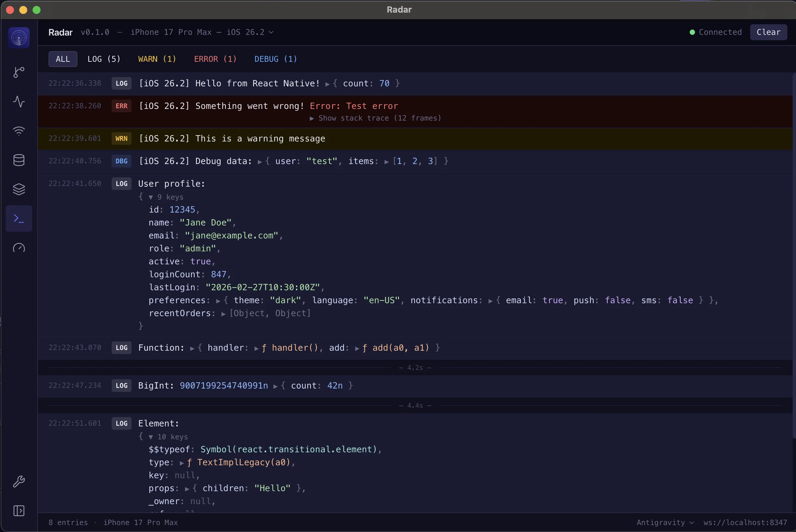Click the Clear button
This screenshot has width=796, height=532.
pyautogui.click(x=768, y=32)
